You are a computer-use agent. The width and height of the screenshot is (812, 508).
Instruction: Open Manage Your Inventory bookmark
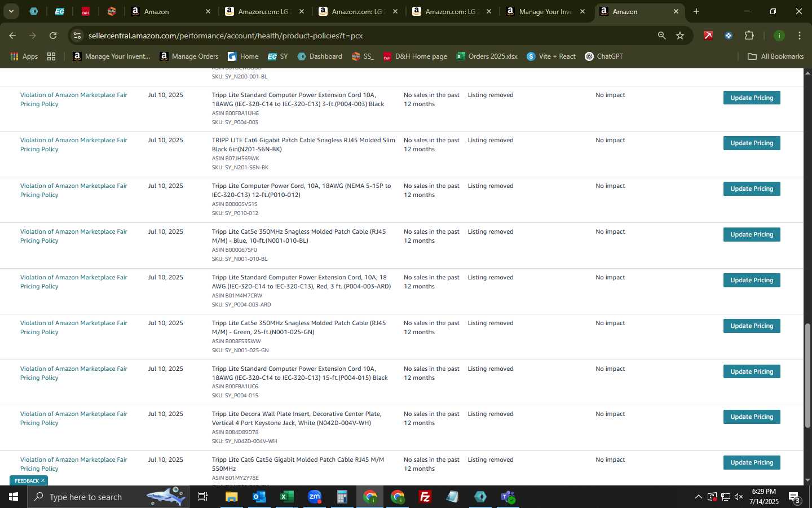tap(112, 56)
